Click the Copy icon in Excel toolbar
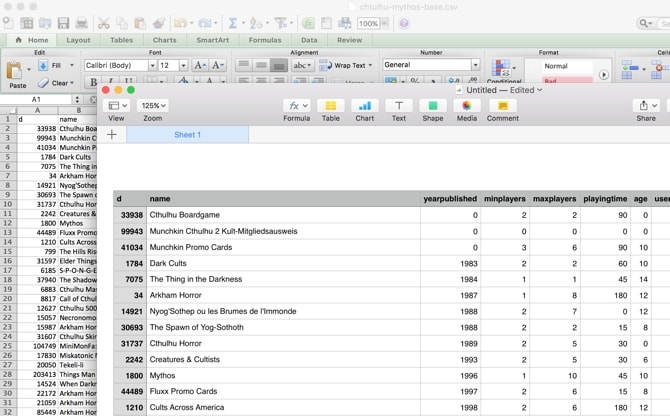670x416 pixels. 122,23
